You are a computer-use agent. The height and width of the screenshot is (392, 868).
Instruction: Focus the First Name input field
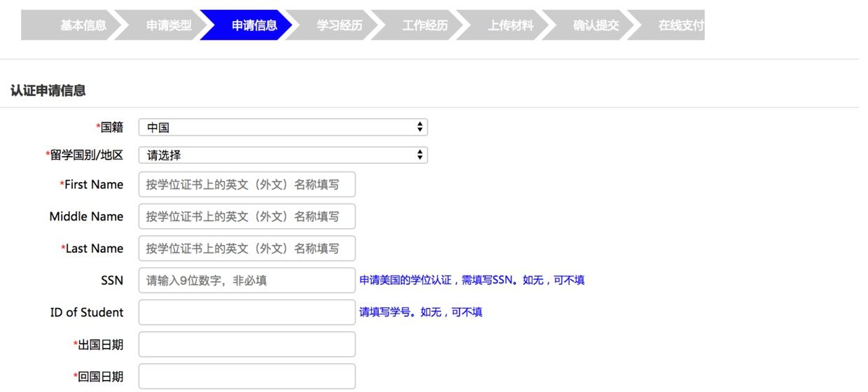click(x=247, y=185)
